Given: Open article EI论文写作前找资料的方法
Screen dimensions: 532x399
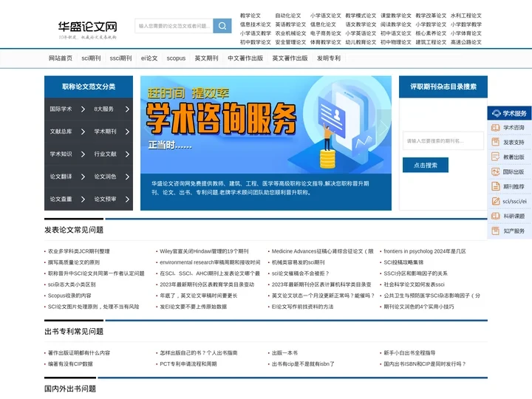Looking at the screenshot, I should (x=302, y=307).
